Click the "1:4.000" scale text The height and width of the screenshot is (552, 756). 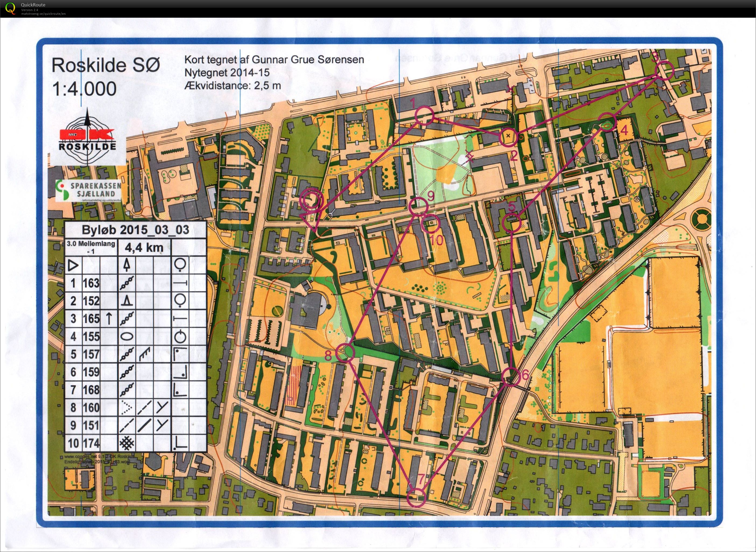click(84, 89)
